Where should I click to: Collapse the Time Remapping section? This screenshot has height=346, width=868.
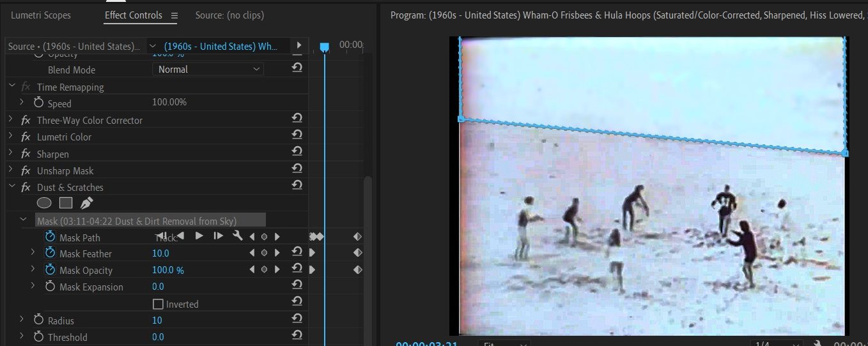pyautogui.click(x=12, y=87)
